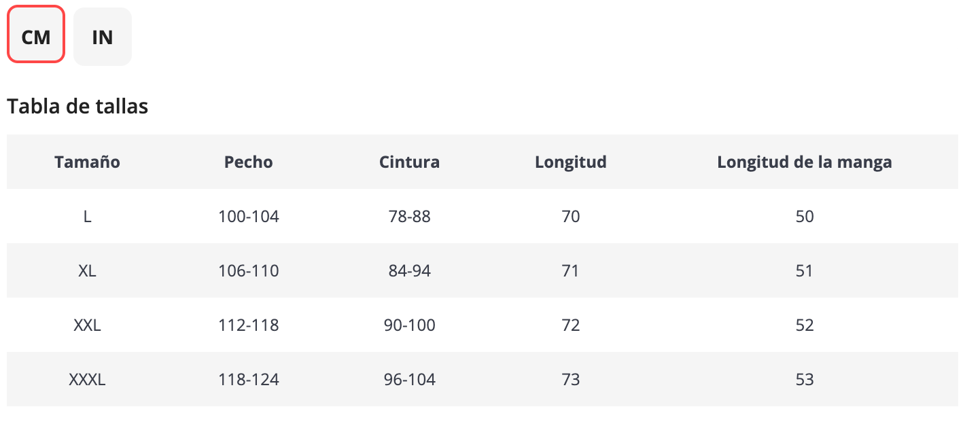Click the "Tabla de tallas" heading
Screen dimensions: 980x428
click(x=77, y=107)
